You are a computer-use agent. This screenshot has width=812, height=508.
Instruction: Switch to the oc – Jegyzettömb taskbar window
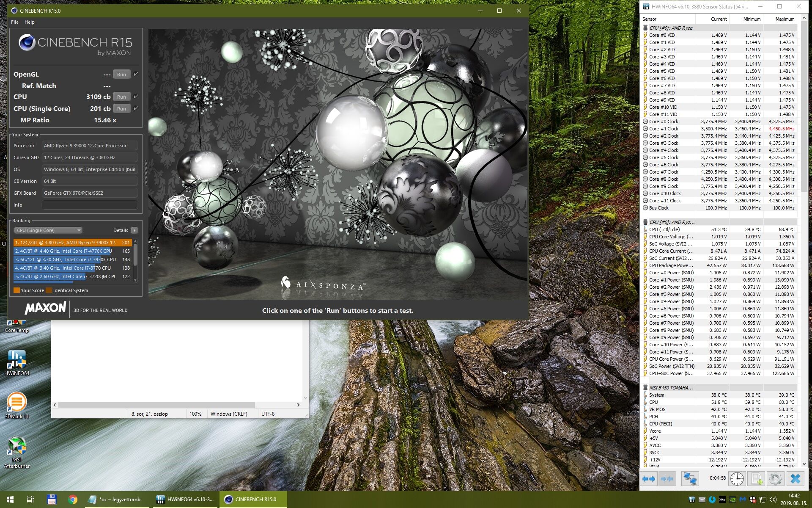coord(116,500)
